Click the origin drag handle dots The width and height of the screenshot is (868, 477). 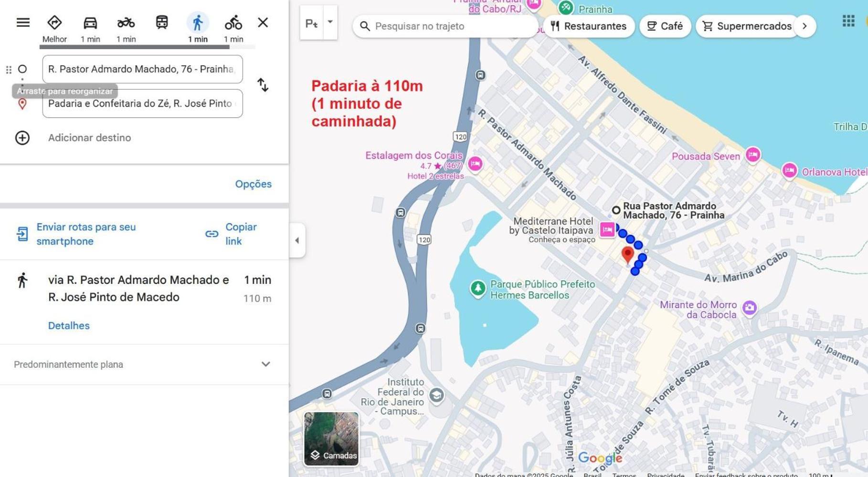pyautogui.click(x=9, y=70)
